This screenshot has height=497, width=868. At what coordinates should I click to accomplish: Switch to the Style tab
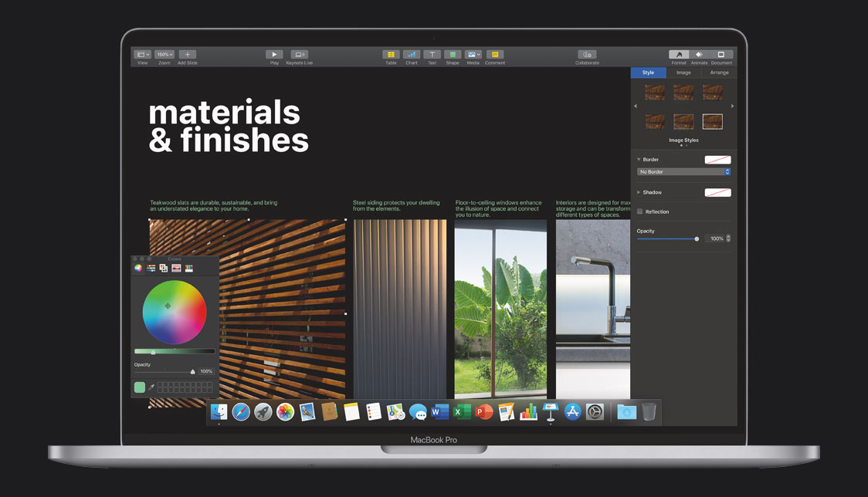(x=648, y=73)
